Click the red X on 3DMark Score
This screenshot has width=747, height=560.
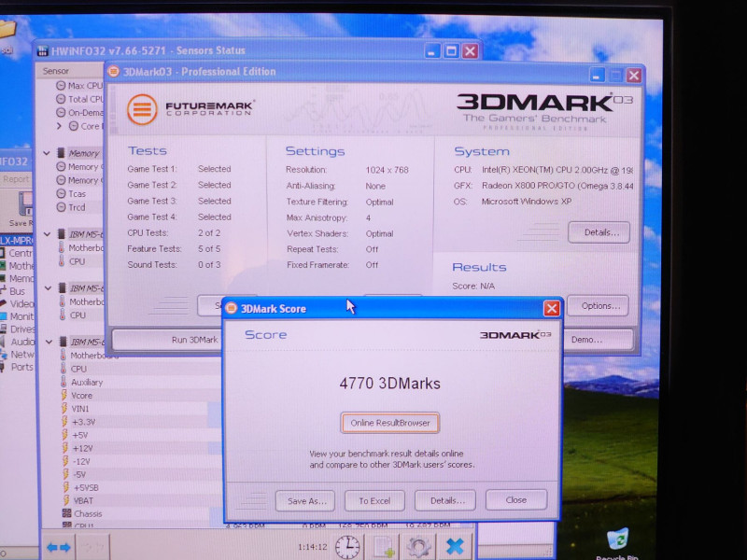[x=551, y=309]
